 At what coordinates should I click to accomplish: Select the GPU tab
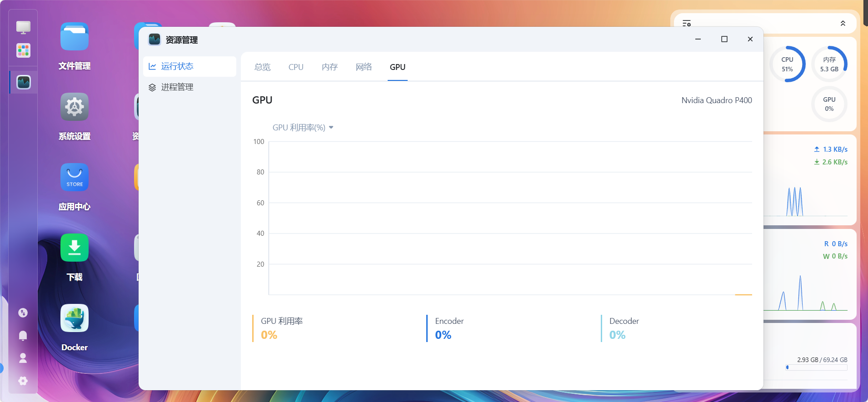(398, 67)
